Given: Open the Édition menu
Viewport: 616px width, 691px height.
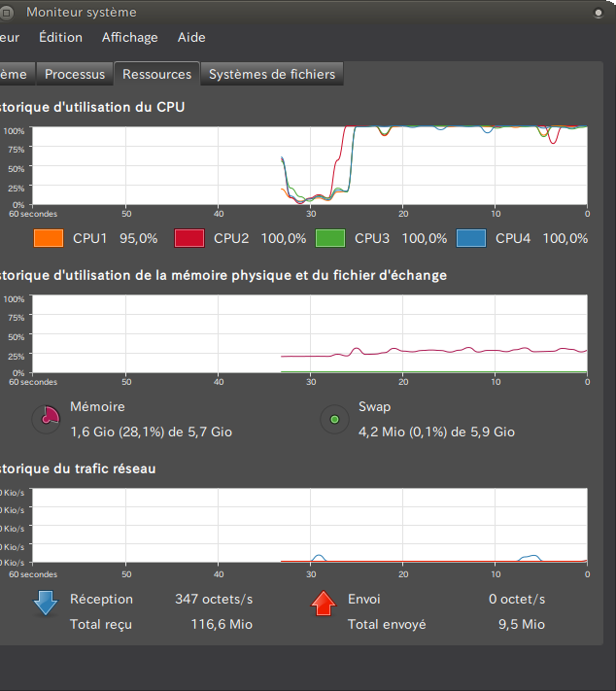Looking at the screenshot, I should (59, 38).
